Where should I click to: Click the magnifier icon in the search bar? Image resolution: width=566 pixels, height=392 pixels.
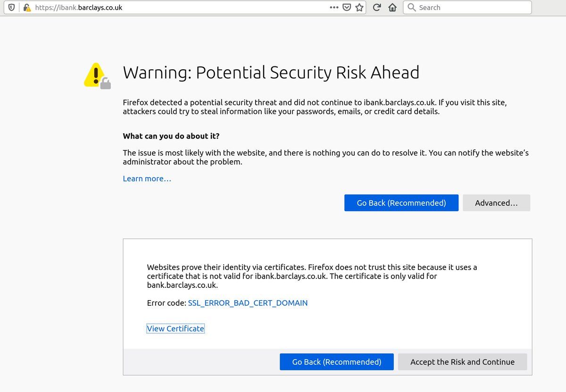pos(412,8)
